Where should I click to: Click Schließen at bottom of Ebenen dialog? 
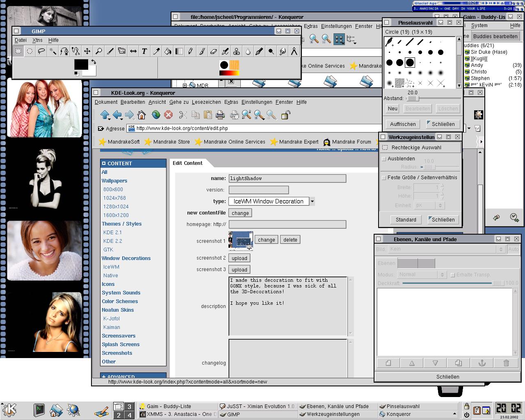(448, 377)
